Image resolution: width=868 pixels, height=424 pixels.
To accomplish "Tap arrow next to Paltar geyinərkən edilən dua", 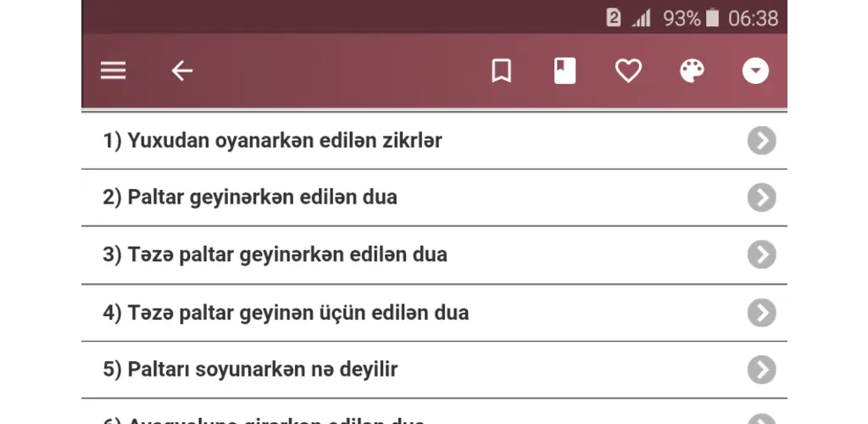I will pyautogui.click(x=762, y=198).
